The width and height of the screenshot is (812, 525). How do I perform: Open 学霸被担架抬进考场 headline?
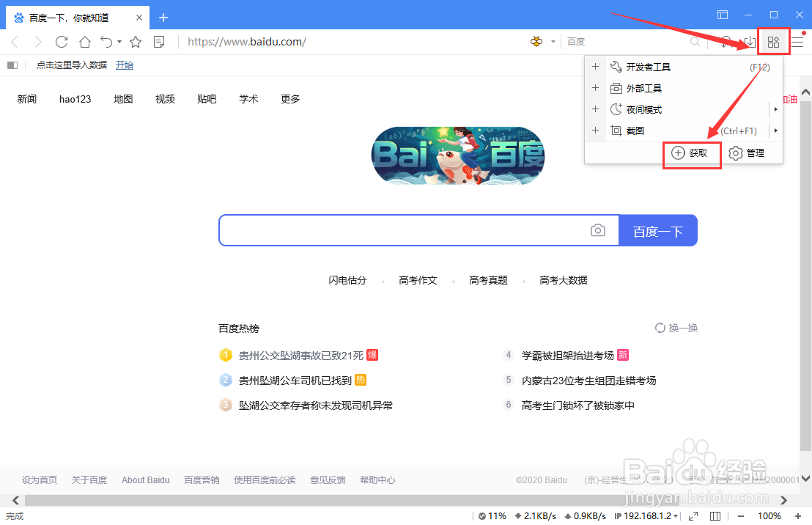click(x=567, y=356)
